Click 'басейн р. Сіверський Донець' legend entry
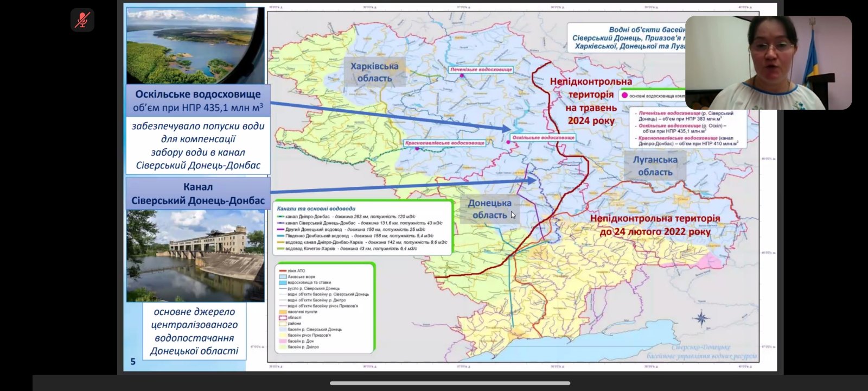The height and width of the screenshot is (391, 868). click(x=310, y=330)
